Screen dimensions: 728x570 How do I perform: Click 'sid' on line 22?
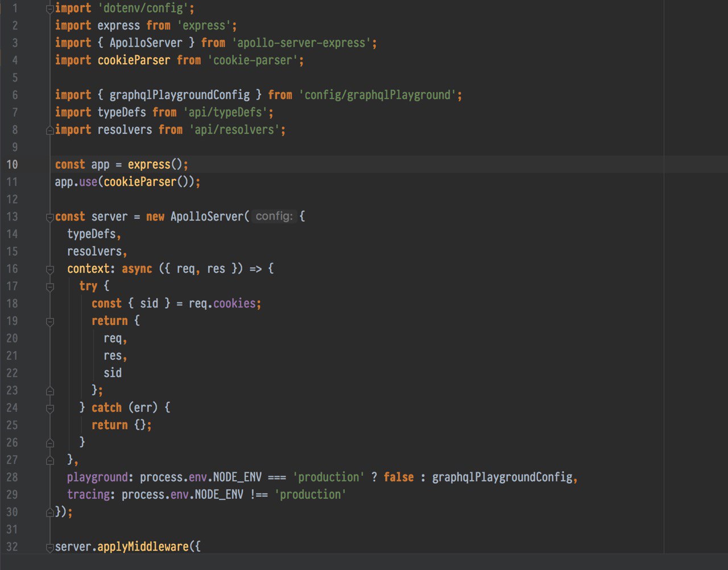click(113, 373)
